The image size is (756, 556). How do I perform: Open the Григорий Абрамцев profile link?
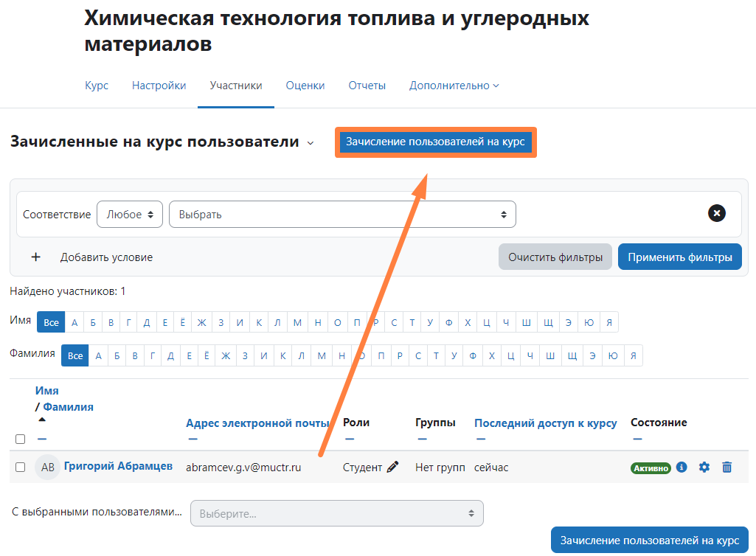pyautogui.click(x=118, y=466)
